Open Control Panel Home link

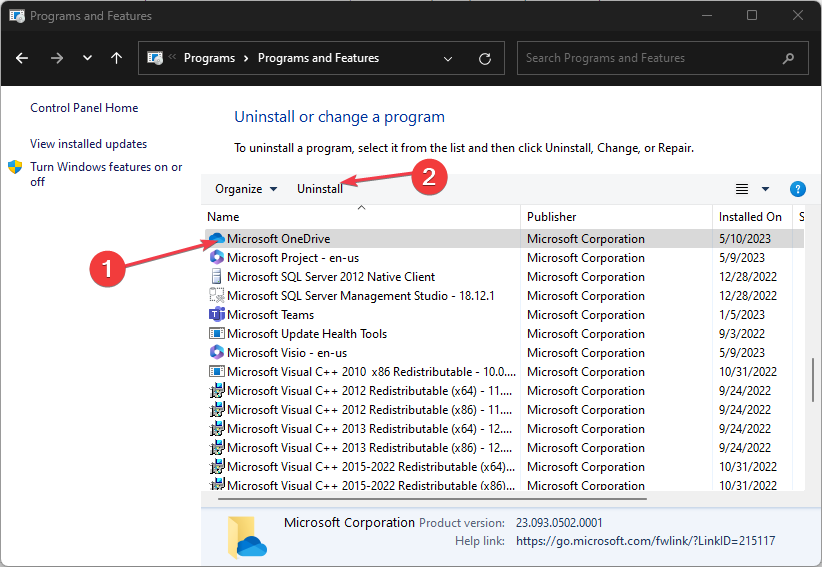tap(84, 107)
